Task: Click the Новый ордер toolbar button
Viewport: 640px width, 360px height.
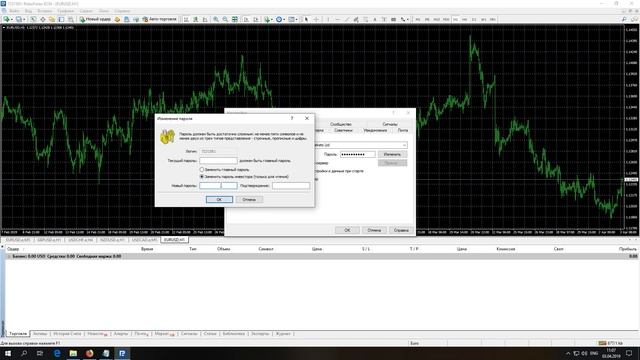Action: pos(95,19)
